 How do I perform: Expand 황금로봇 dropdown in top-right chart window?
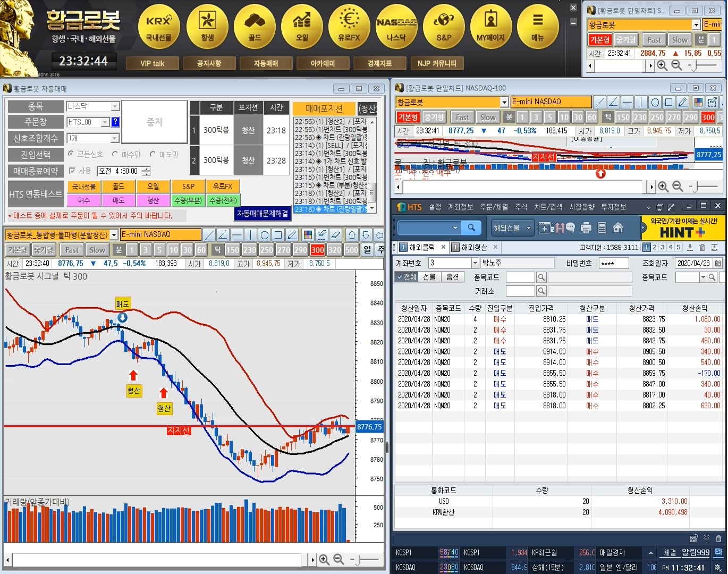(696, 24)
